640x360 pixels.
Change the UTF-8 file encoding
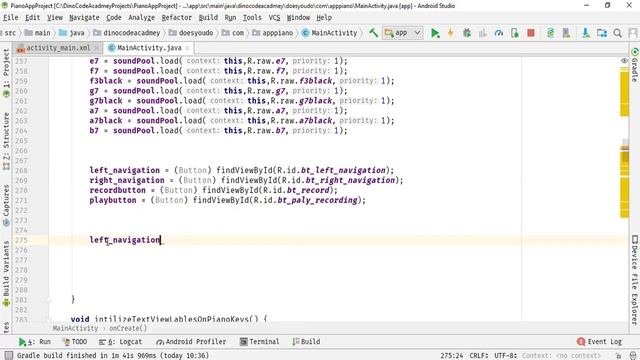505,356
